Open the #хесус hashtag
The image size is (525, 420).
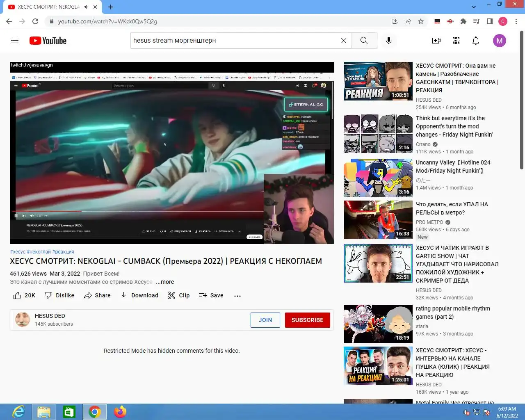point(18,252)
